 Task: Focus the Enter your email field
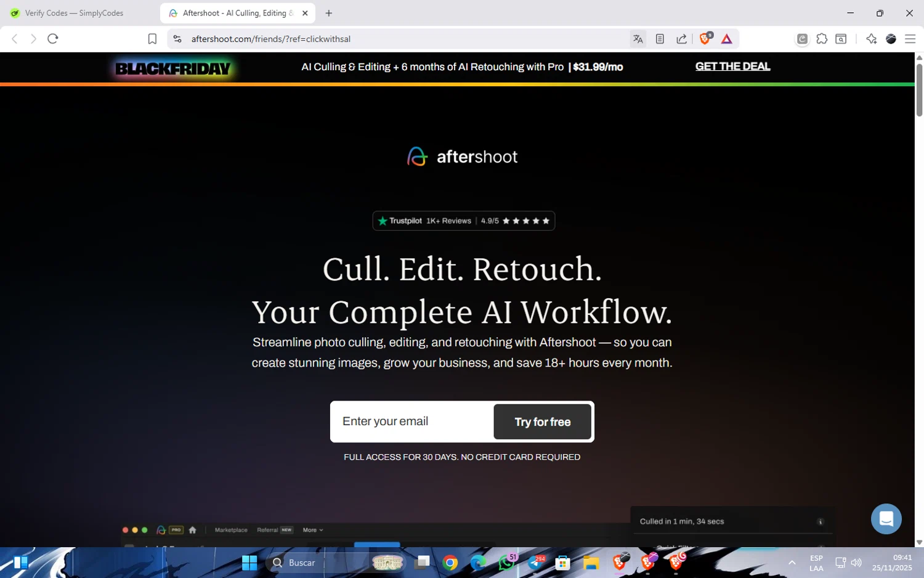coord(413,421)
